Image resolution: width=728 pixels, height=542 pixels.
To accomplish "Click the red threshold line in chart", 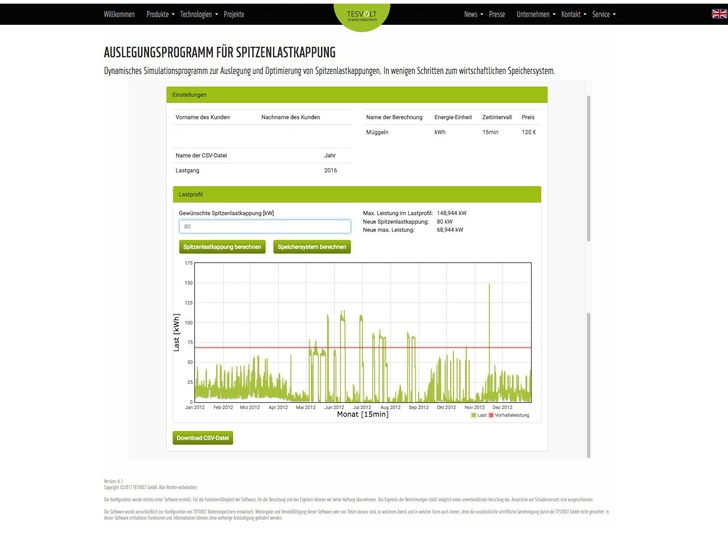I will (x=363, y=347).
